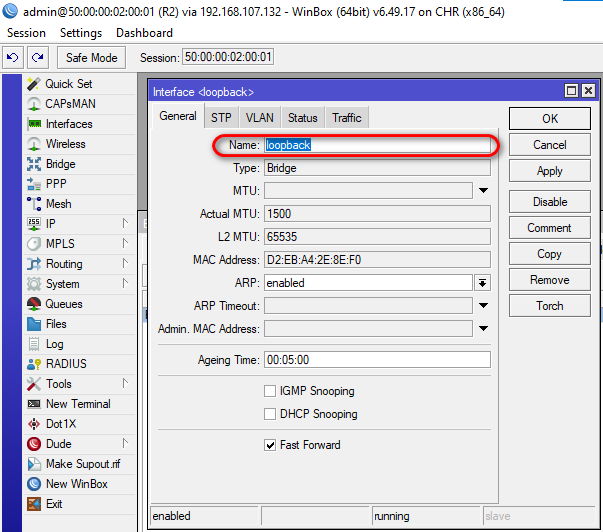Image resolution: width=603 pixels, height=532 pixels.
Task: Uncheck the Fast Forward checkbox
Action: 270,445
